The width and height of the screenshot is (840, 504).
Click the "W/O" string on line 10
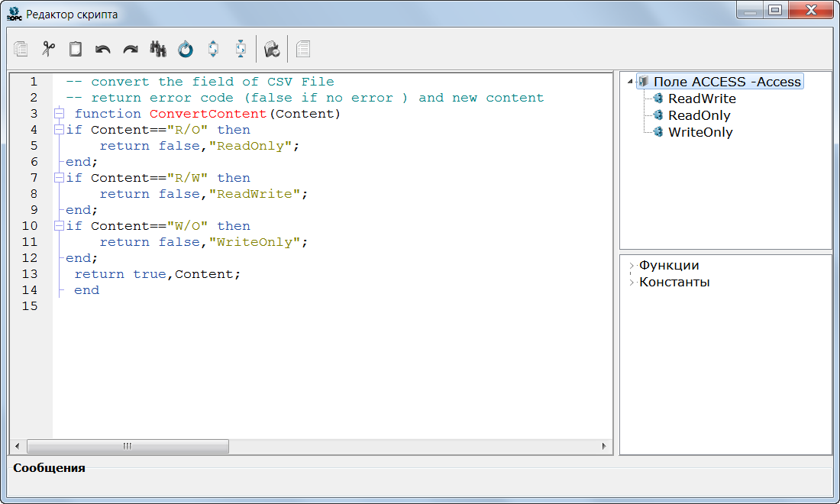click(188, 226)
